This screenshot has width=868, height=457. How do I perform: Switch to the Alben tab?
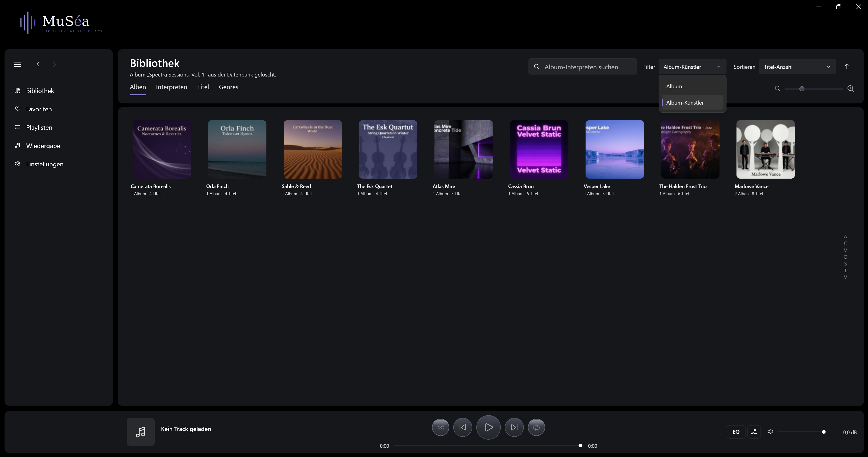138,87
